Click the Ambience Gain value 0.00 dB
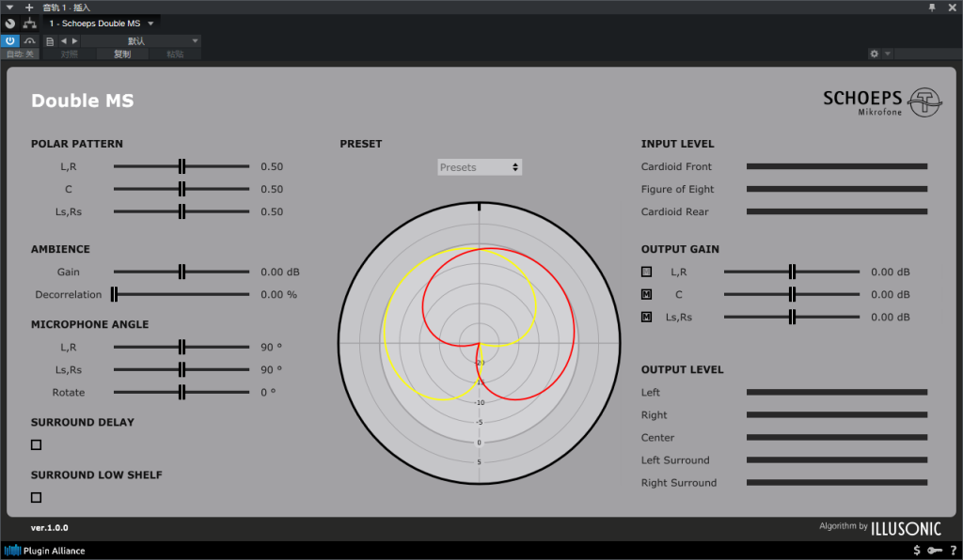Viewport: 963px width, 560px height. tap(280, 272)
